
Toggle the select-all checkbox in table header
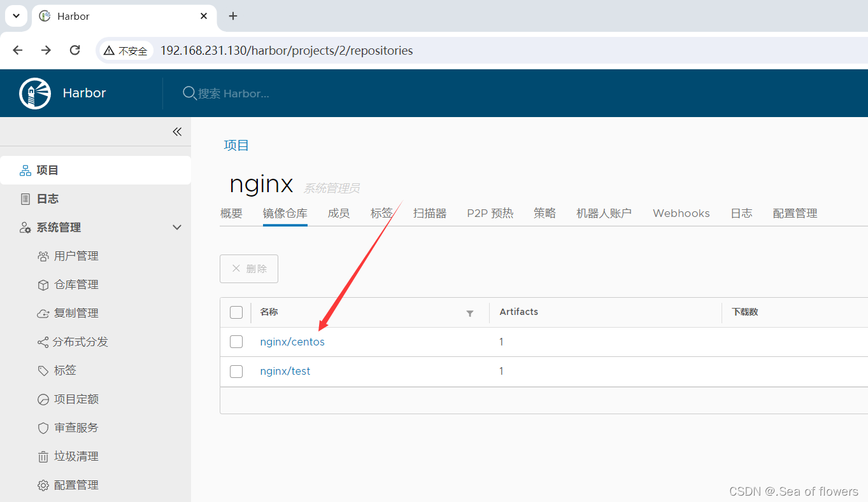(x=236, y=312)
